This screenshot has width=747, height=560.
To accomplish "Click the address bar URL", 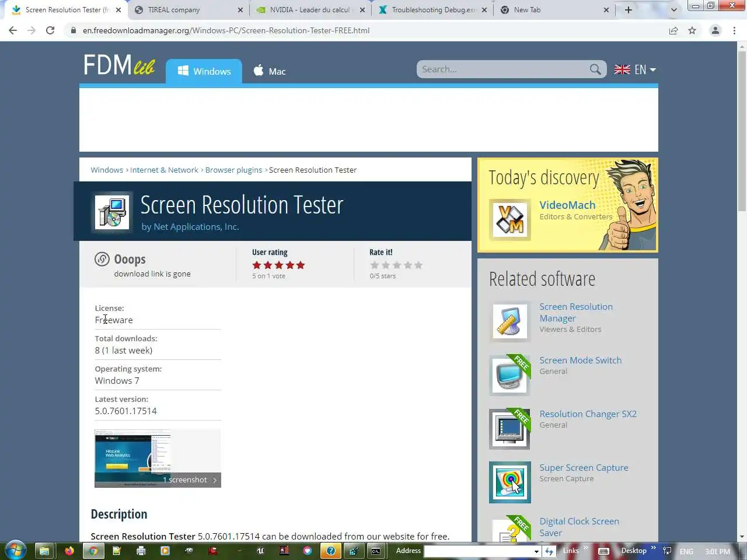I will pyautogui.click(x=226, y=30).
